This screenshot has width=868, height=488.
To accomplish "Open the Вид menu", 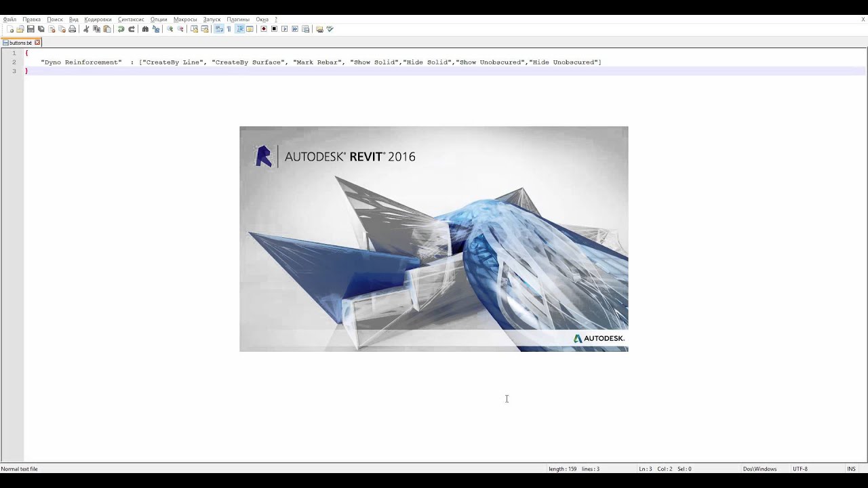I will click(74, 20).
